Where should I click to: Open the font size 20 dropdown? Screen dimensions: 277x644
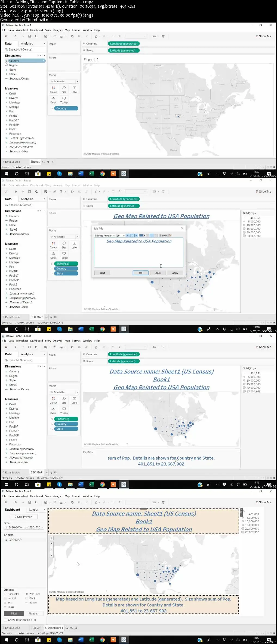tap(121, 235)
